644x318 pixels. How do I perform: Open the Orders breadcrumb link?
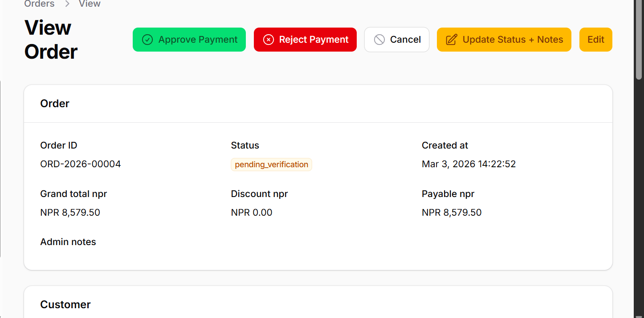pyautogui.click(x=39, y=4)
